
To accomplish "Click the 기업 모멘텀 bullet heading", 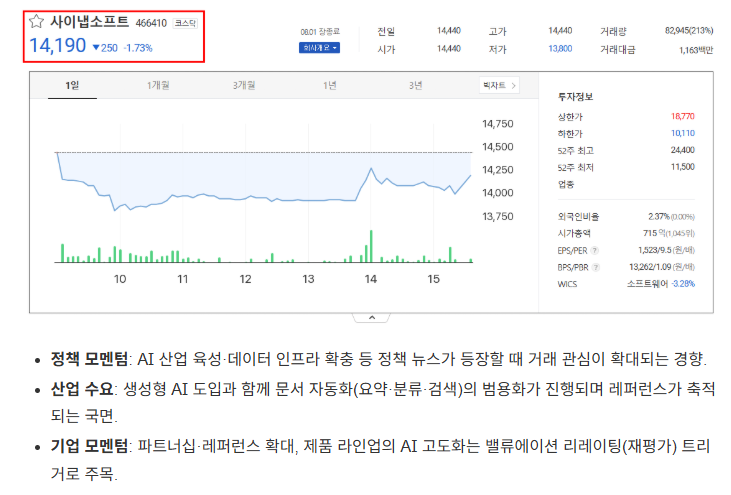I will [89, 447].
